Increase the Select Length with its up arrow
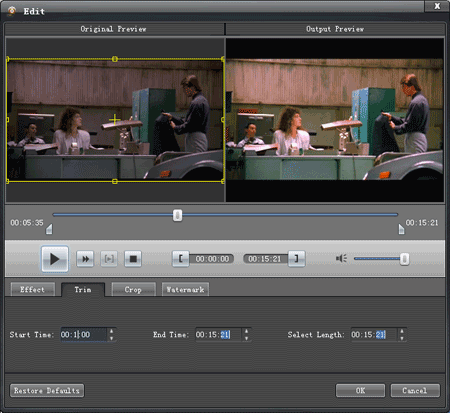Screen dimensions: 450x413 (x=402, y=331)
